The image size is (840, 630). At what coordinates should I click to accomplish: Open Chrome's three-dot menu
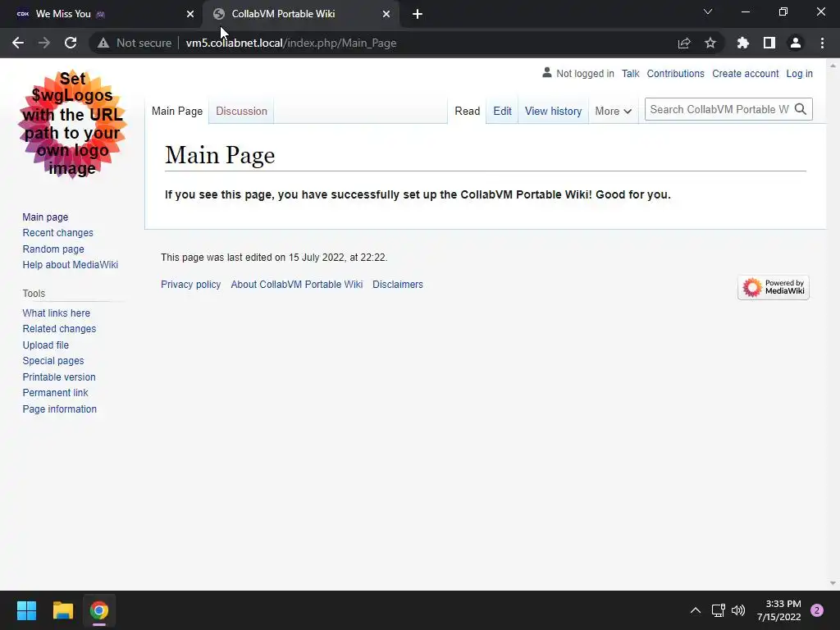click(x=822, y=43)
